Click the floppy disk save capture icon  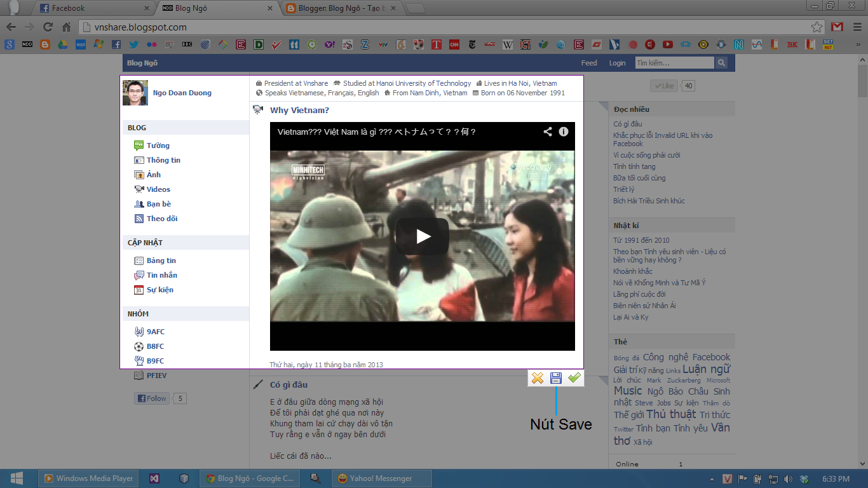click(x=556, y=378)
